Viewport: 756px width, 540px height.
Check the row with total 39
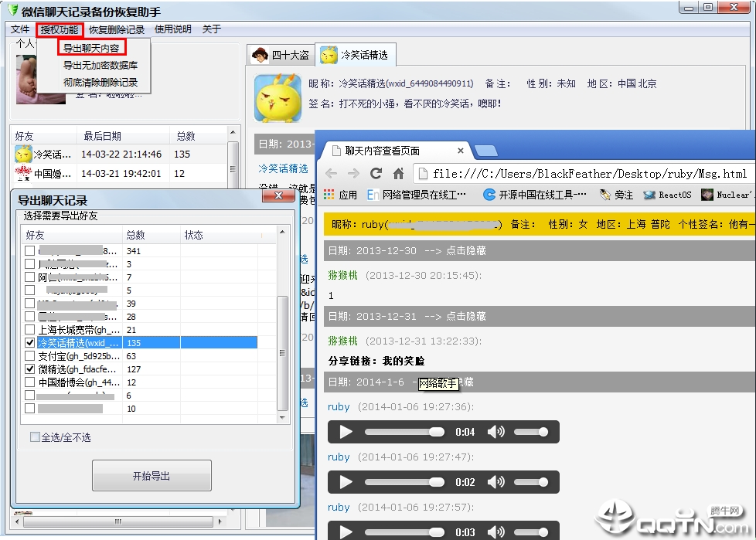pos(30,304)
